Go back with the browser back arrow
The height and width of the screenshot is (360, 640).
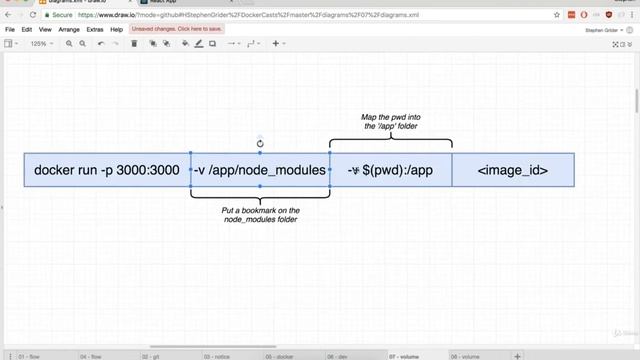click(8, 15)
